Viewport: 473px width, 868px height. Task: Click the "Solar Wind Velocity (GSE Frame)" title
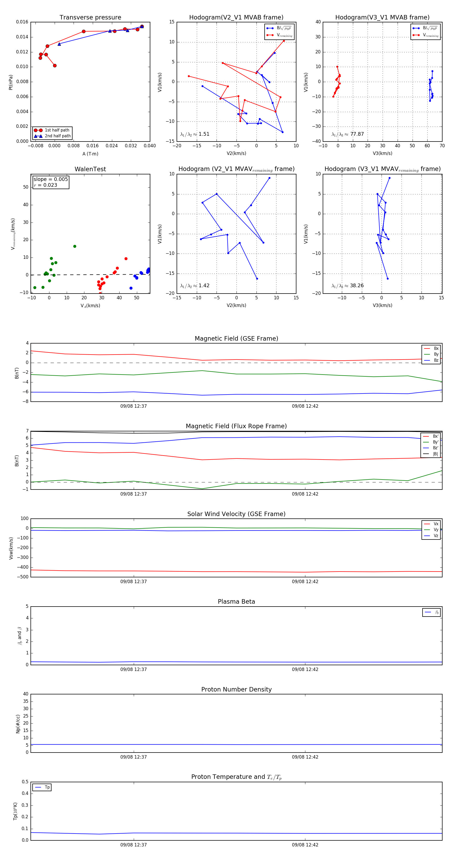pos(236,514)
